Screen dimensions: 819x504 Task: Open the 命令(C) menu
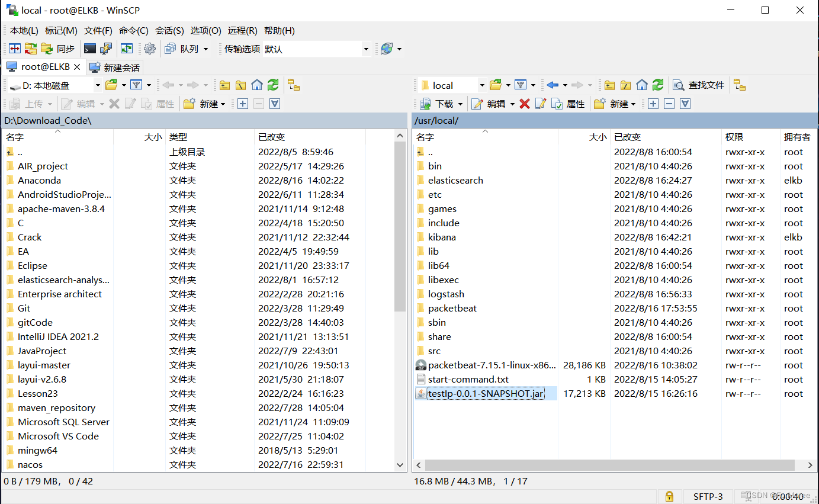tap(134, 30)
